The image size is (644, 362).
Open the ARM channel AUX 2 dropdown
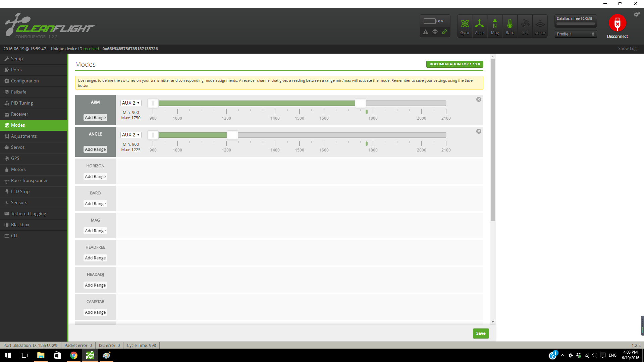coord(131,103)
